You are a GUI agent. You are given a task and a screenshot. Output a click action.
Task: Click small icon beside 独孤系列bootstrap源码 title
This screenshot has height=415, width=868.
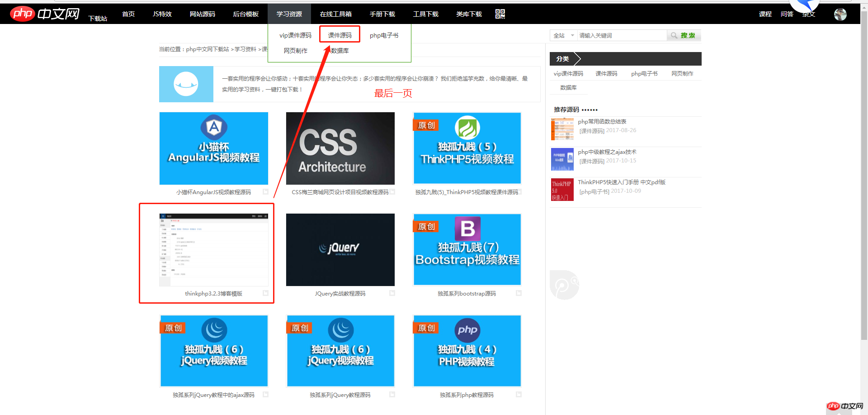point(519,293)
